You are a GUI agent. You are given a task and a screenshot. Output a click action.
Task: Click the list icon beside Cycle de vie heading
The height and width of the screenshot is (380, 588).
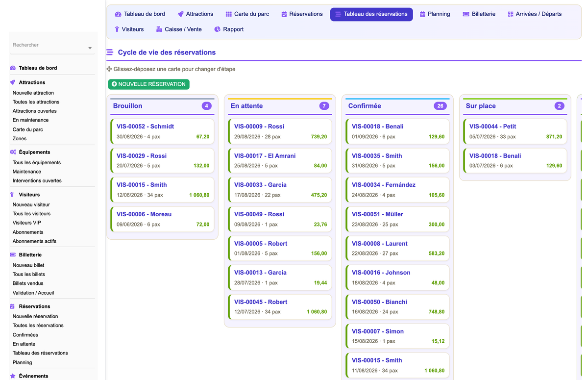[110, 52]
